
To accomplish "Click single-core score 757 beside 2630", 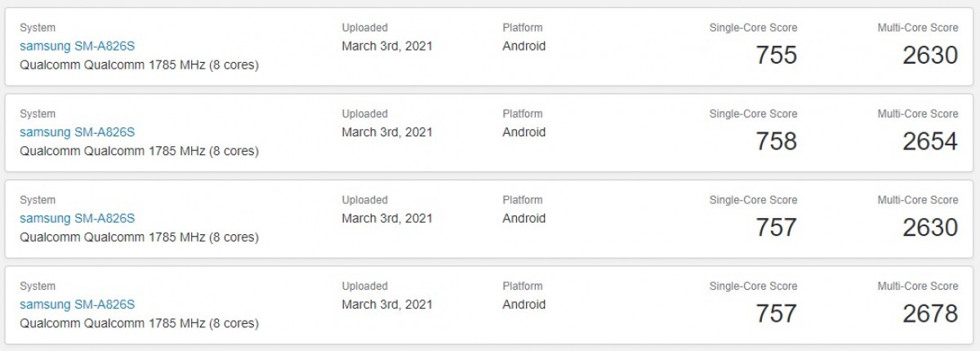I will [776, 227].
